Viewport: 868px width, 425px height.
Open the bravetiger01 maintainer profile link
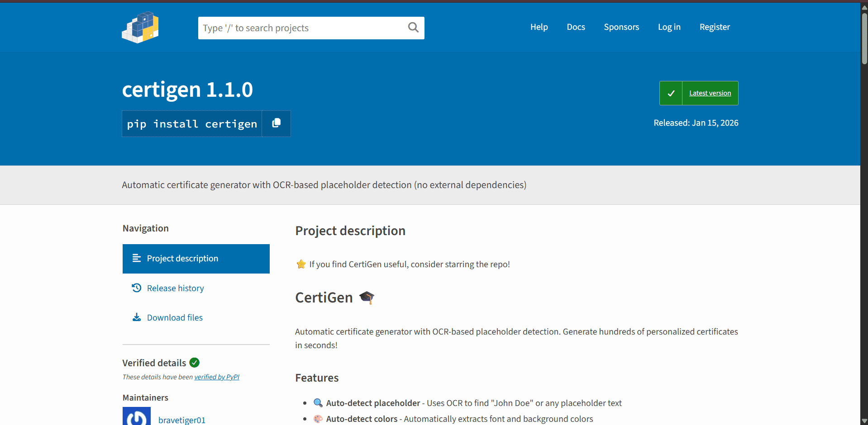point(181,420)
